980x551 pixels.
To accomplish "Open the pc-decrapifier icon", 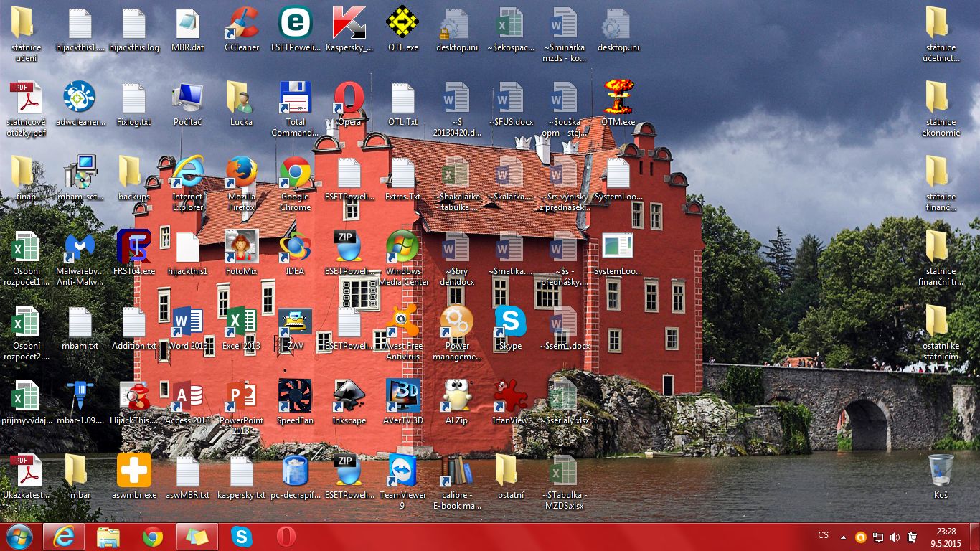I will click(295, 477).
